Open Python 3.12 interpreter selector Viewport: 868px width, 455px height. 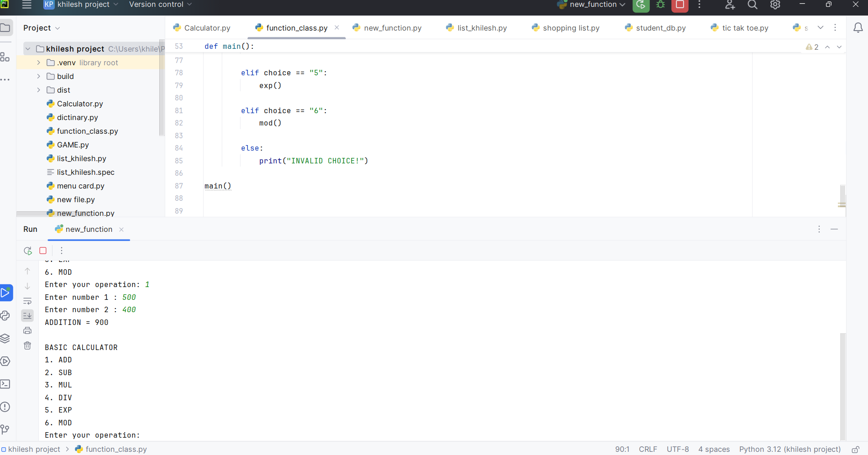tap(790, 450)
